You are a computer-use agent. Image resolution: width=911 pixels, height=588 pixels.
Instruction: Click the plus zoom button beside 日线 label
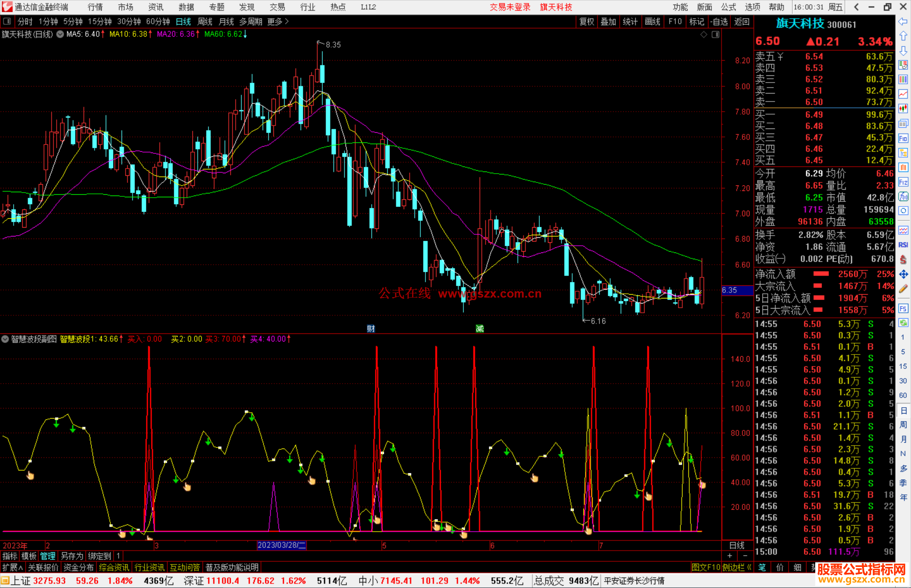pos(730,556)
